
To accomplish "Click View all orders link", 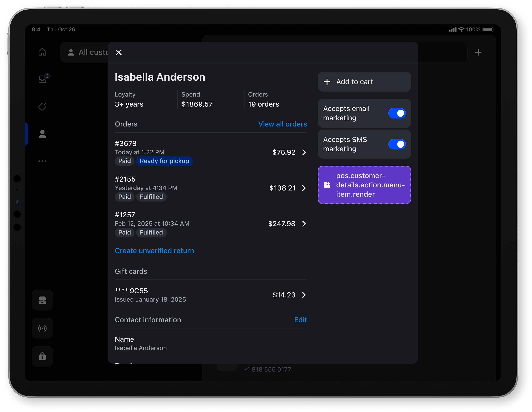I will tap(282, 124).
